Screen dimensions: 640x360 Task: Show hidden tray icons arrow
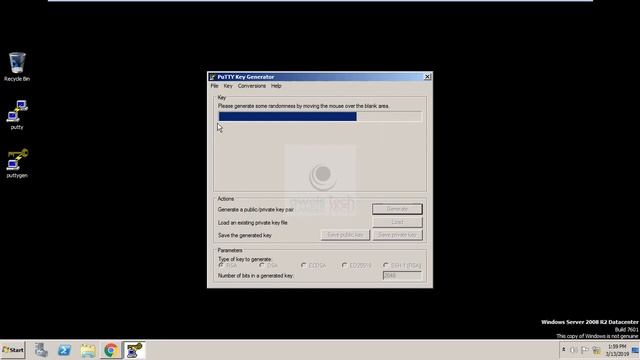tap(564, 350)
